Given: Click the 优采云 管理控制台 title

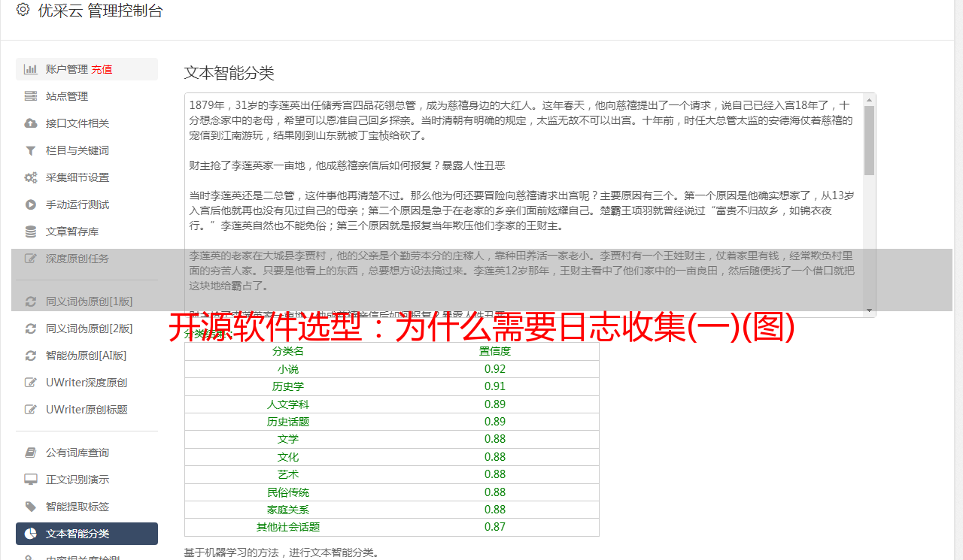Looking at the screenshot, I should click(x=100, y=11).
